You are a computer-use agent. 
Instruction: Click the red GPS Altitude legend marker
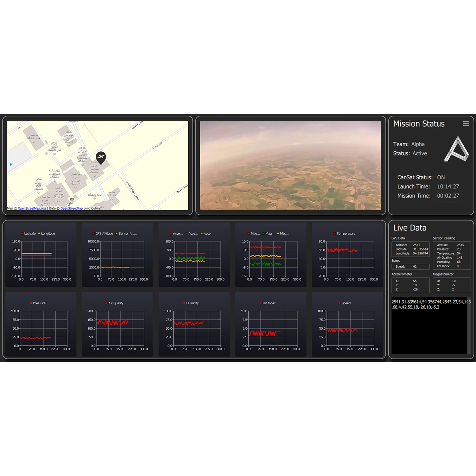point(93,233)
